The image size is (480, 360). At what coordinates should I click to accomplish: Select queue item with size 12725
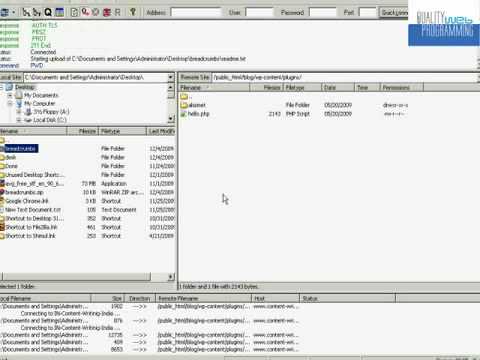150,335
